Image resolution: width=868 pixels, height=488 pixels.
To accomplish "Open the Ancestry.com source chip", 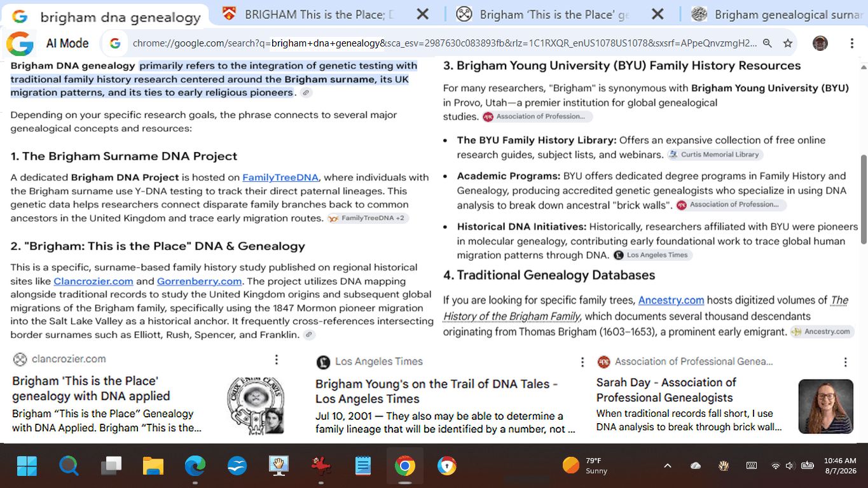I will click(822, 331).
